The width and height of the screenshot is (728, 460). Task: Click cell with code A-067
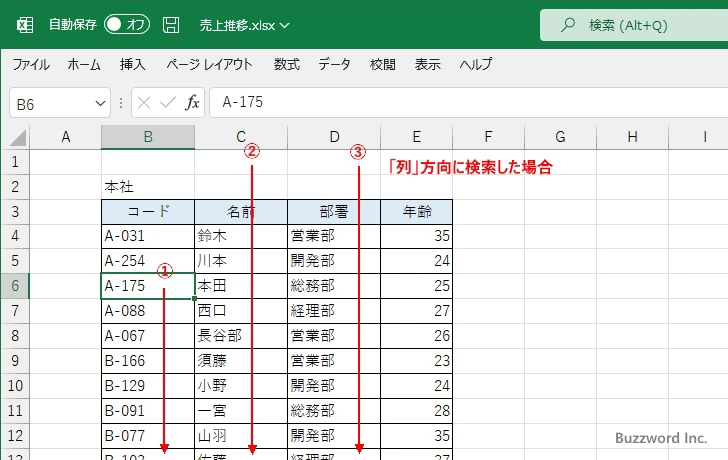click(148, 336)
